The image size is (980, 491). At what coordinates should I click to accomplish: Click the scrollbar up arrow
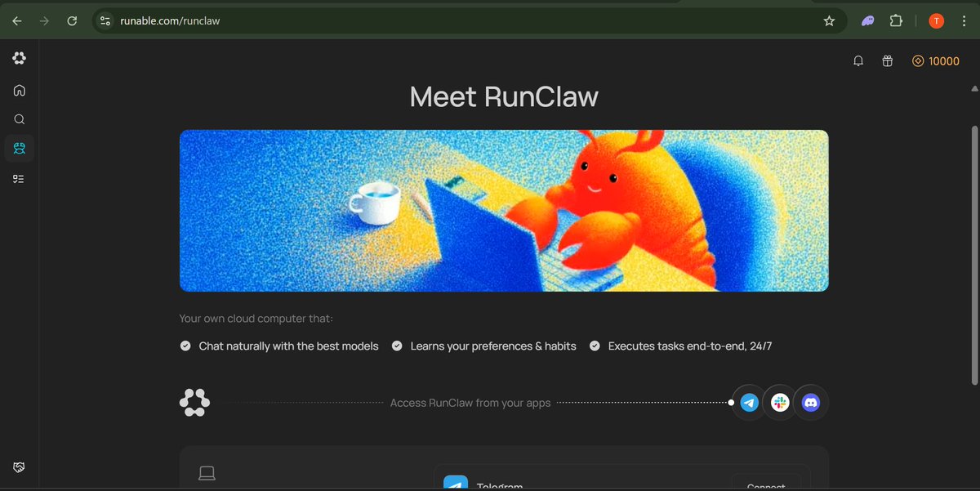[x=973, y=88]
